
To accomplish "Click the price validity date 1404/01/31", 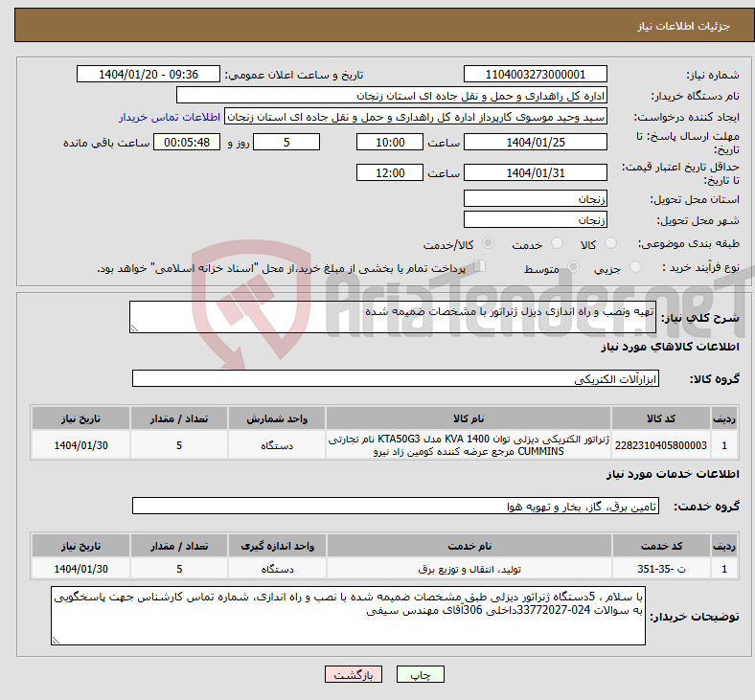I will (x=535, y=172).
